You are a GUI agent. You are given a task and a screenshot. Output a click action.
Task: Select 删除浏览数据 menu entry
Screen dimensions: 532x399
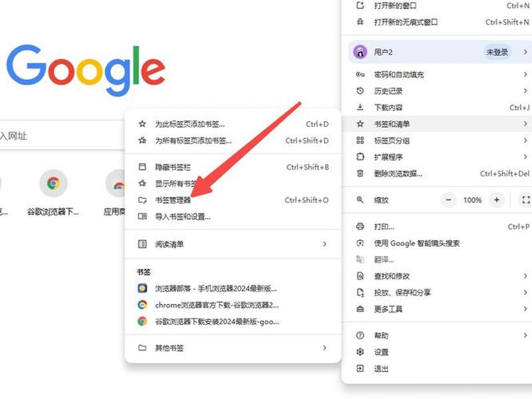click(438, 174)
